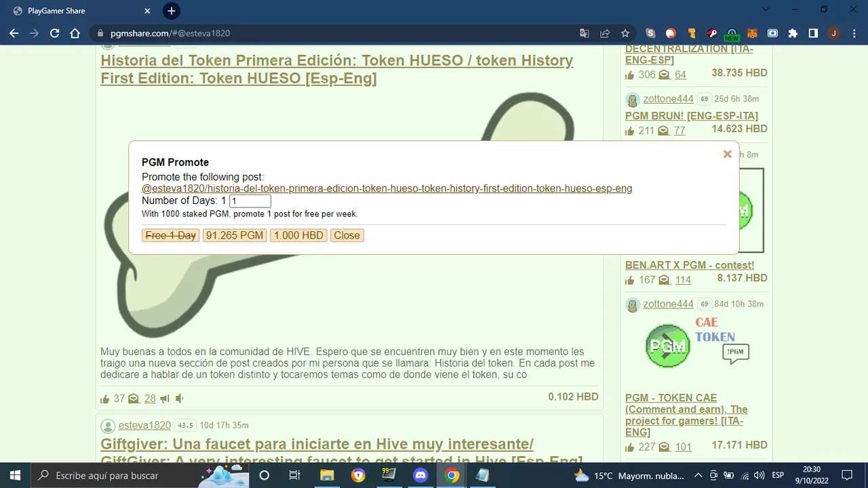
Task: Click esteva1820 avatar icon
Action: tap(108, 426)
